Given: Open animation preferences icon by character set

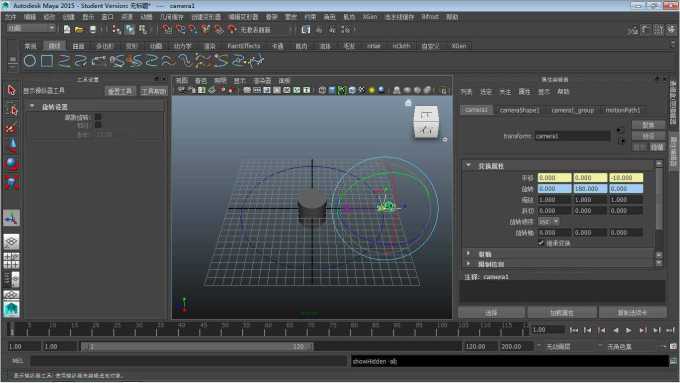Looking at the screenshot, I should pos(673,346).
